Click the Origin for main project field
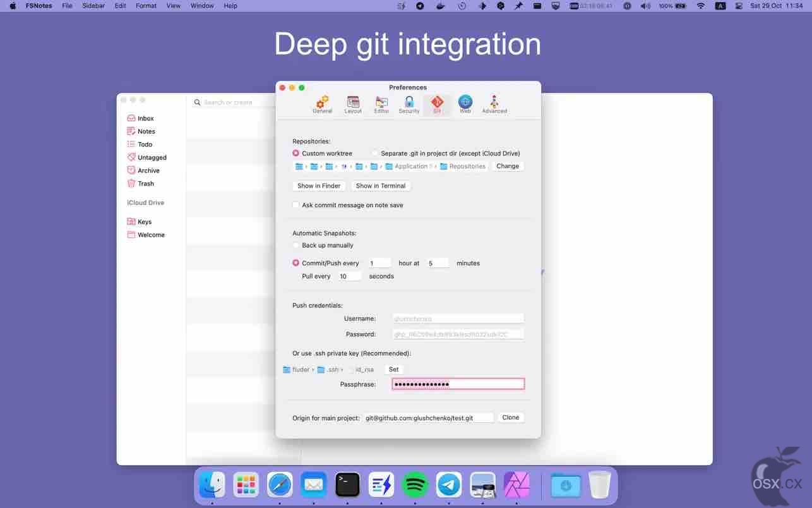Screen dimensions: 812x508 pyautogui.click(x=428, y=418)
